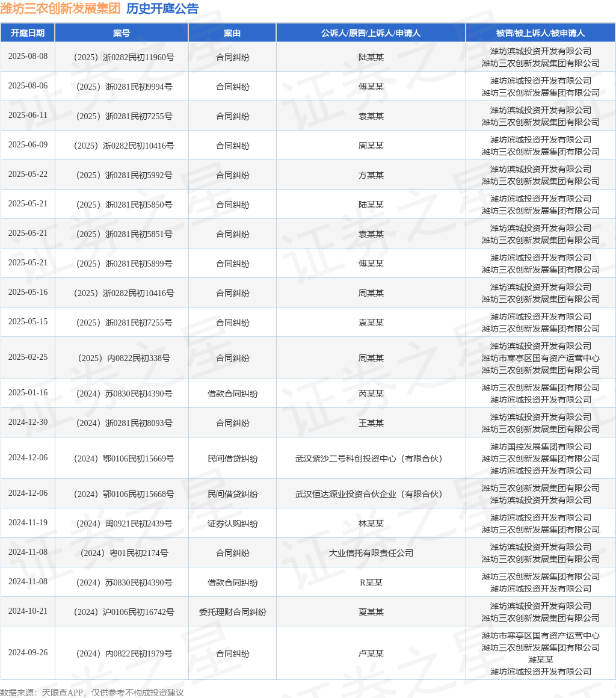Click 武汉恒达源业投资合伙企业（有限合伙）
This screenshot has width=616, height=698.
(371, 494)
